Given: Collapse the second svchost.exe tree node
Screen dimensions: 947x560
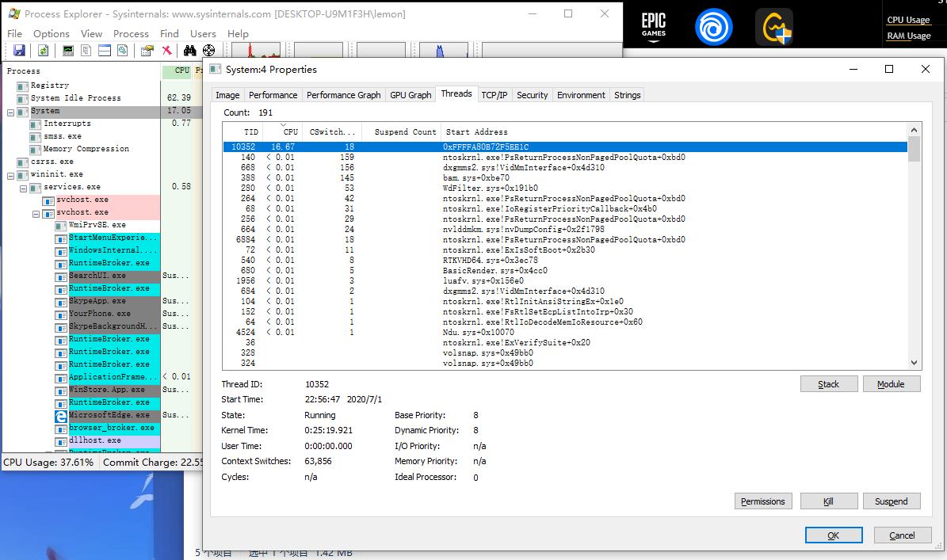Looking at the screenshot, I should click(36, 214).
